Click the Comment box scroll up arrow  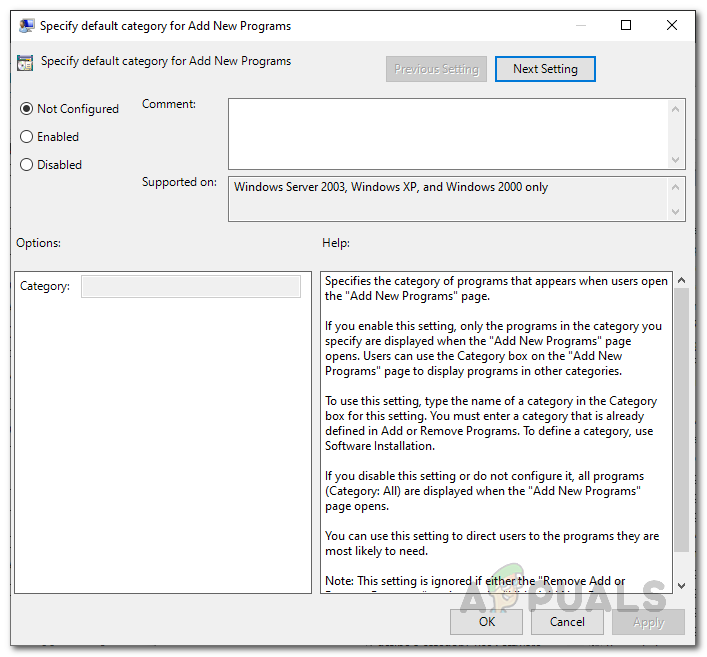coord(675,109)
